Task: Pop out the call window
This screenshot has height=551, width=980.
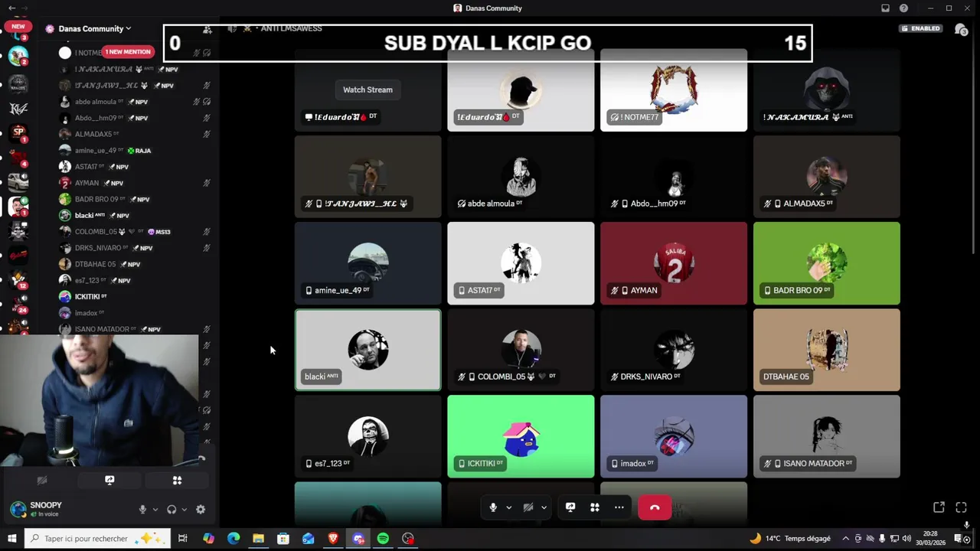Action: [939, 507]
